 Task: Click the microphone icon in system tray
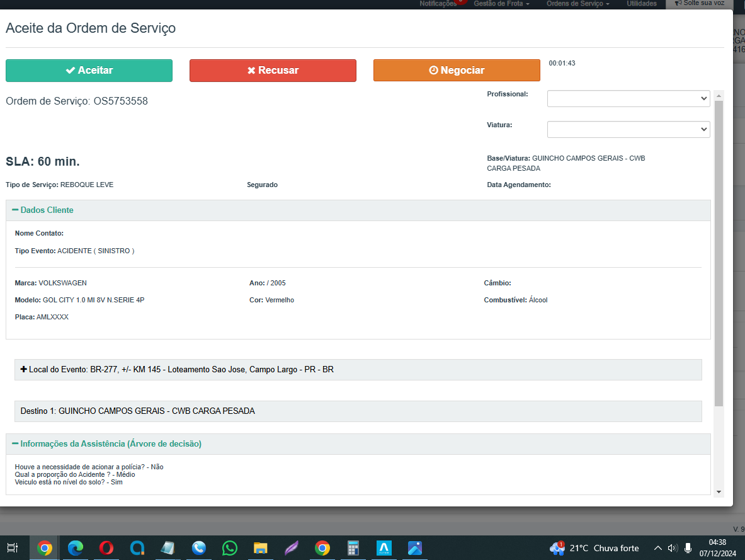tap(688, 548)
